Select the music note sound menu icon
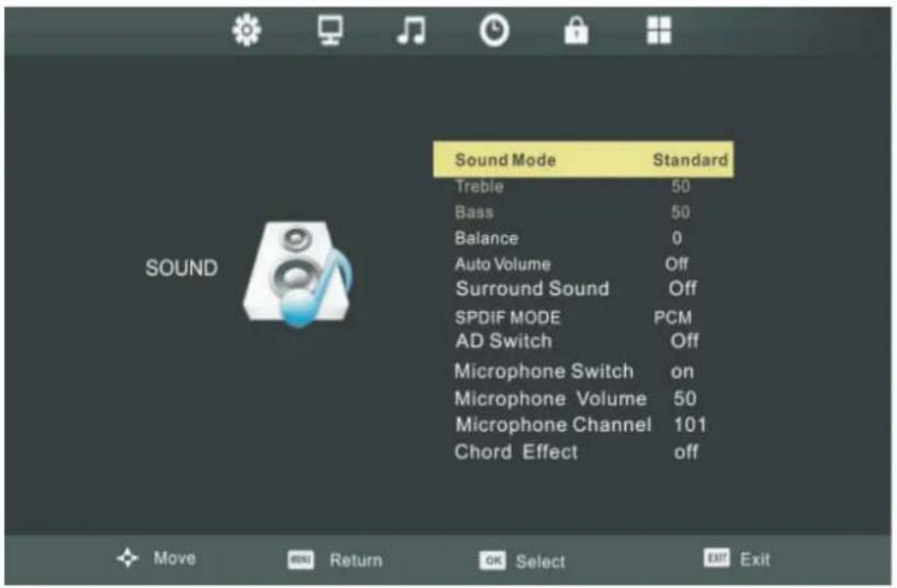 pos(411,30)
